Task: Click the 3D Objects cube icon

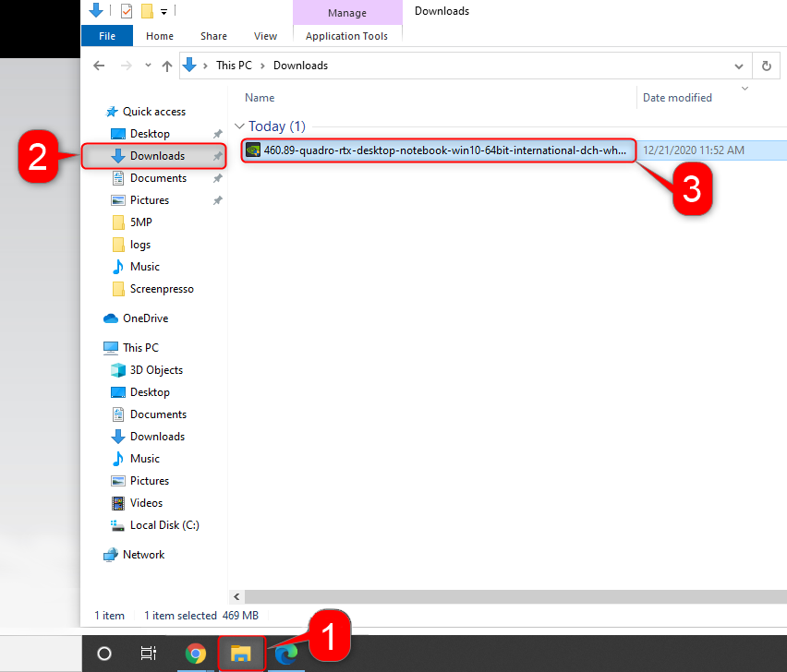Action: click(118, 370)
